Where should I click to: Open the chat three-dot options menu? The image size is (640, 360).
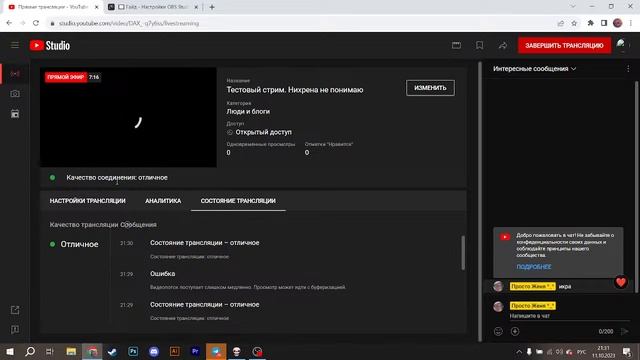tap(628, 69)
